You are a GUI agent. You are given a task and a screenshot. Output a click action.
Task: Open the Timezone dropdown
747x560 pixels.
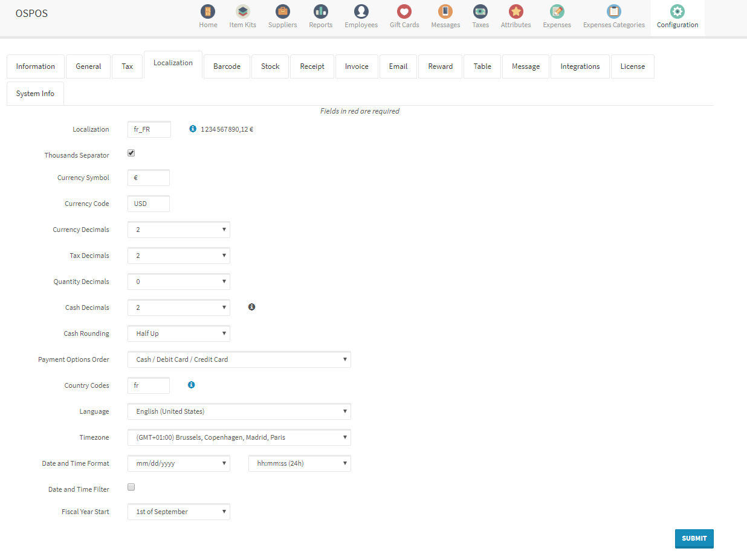tap(239, 437)
